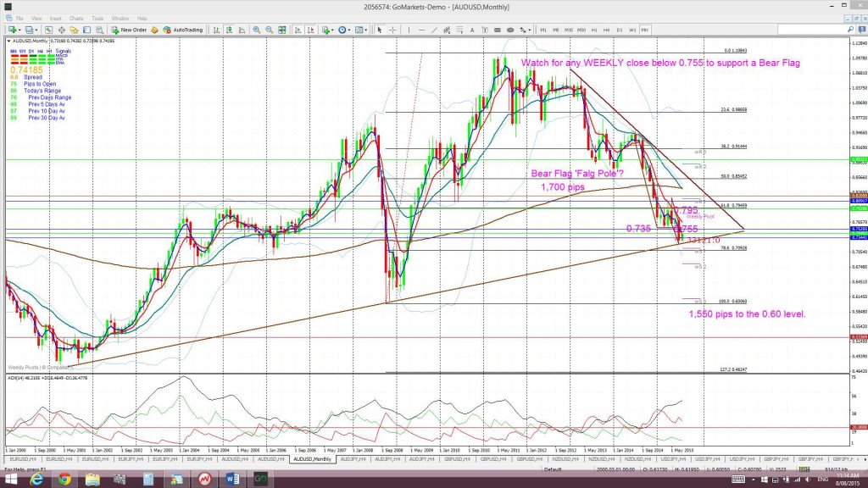
Task: Toggle the chart Auto Scroll icon
Action: click(298, 30)
